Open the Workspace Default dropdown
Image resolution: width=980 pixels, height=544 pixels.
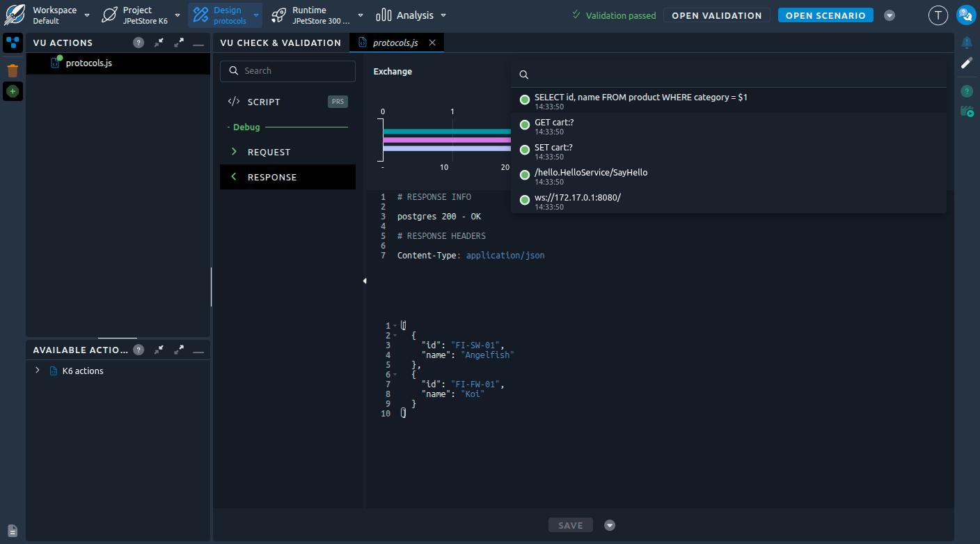(x=61, y=15)
